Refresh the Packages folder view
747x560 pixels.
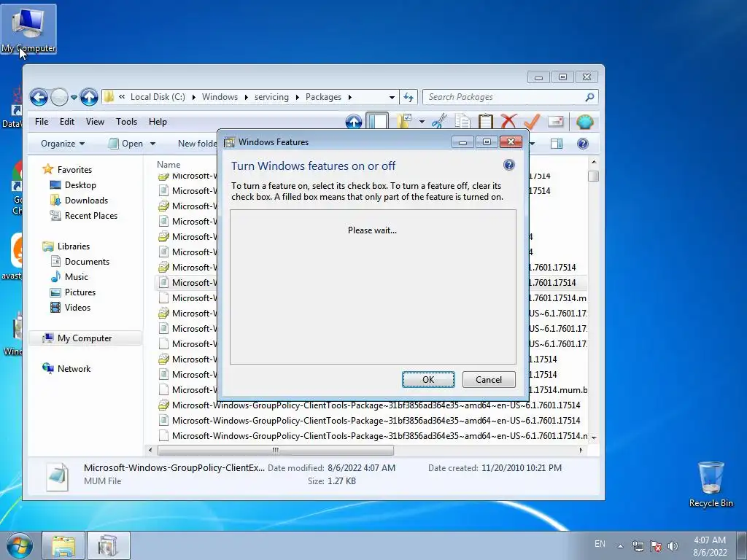pos(409,97)
